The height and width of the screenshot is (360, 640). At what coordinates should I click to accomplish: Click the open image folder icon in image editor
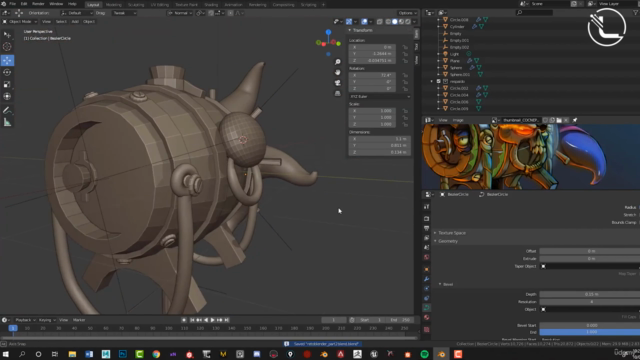click(559, 120)
